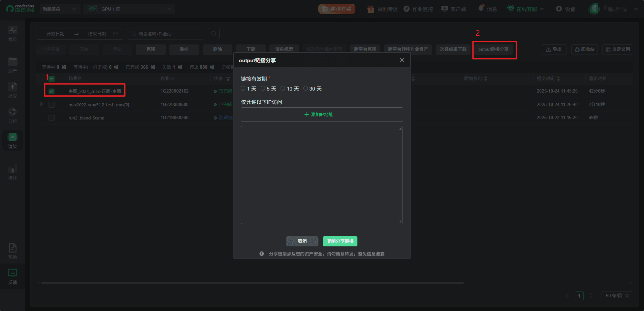Open the 提交 submit section from sidebar

(12, 89)
